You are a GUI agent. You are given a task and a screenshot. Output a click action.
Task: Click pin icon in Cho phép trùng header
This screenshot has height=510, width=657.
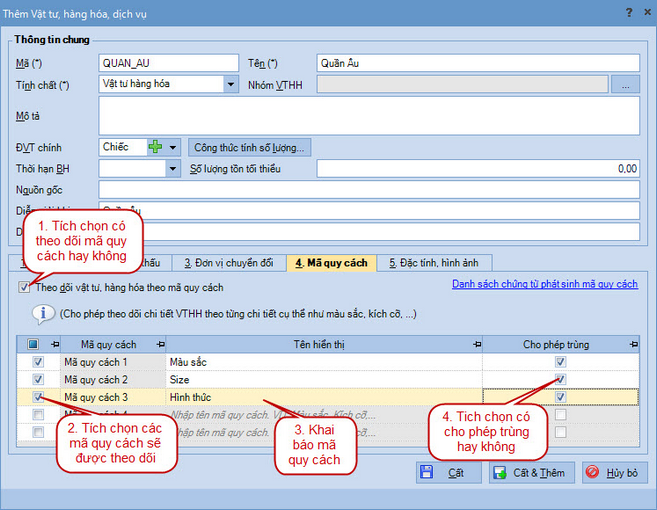(x=634, y=344)
